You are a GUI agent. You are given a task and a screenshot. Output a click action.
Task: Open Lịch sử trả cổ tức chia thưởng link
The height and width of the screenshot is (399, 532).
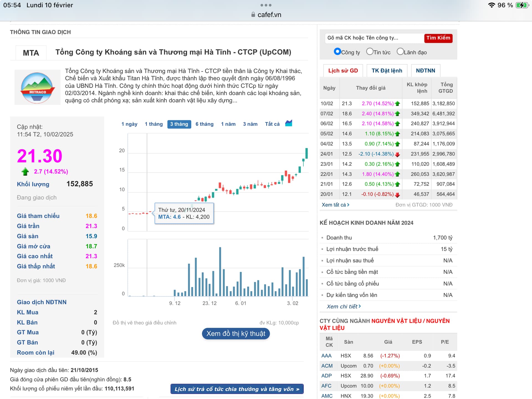(237, 389)
